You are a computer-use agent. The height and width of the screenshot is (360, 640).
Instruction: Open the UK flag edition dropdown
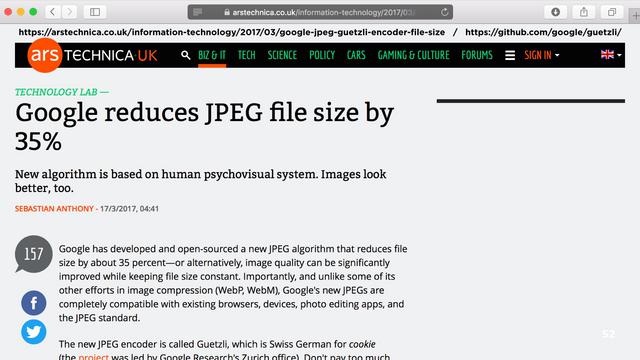pyautogui.click(x=611, y=54)
